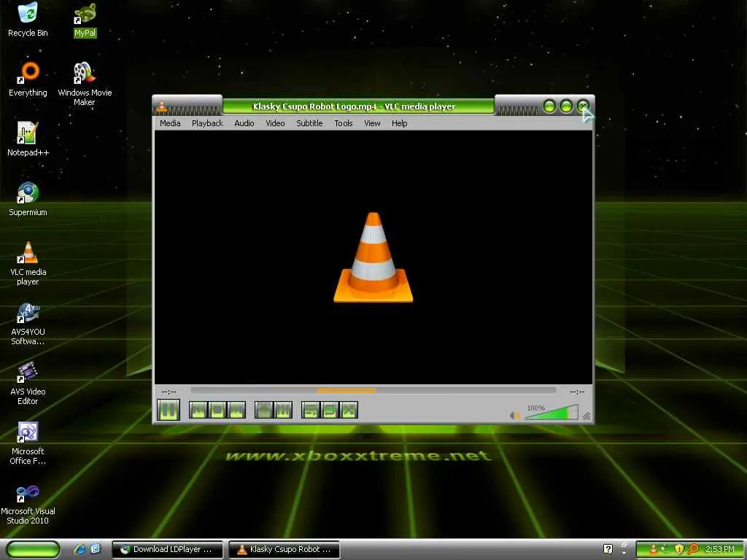Pause playback with the pause button

[x=169, y=410]
